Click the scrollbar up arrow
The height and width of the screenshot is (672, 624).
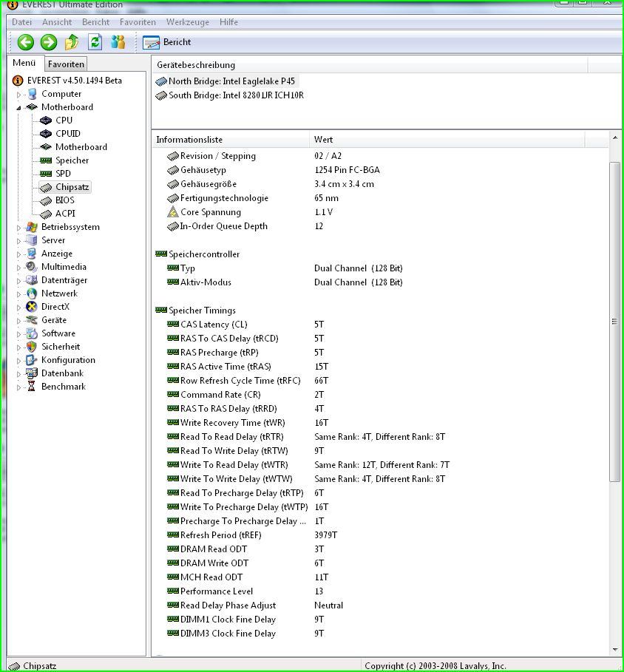click(x=615, y=138)
